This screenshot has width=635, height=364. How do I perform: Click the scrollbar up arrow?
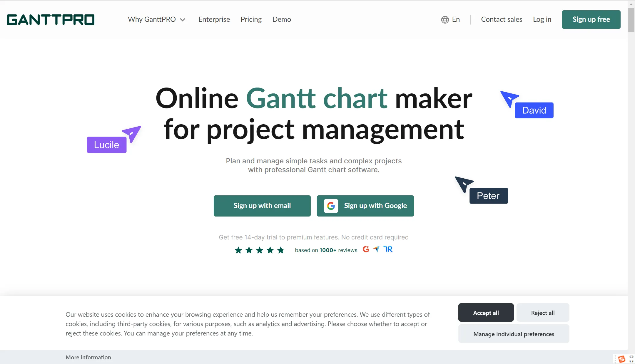coord(631,4)
